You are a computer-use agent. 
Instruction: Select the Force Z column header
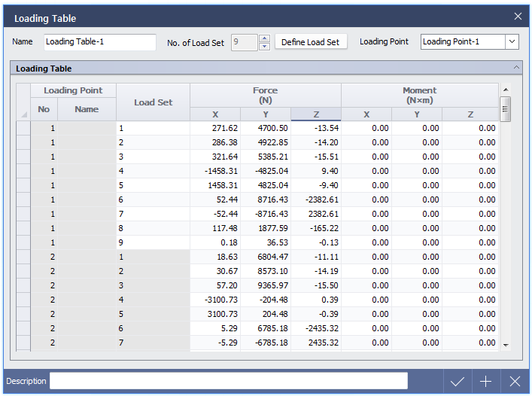(316, 114)
